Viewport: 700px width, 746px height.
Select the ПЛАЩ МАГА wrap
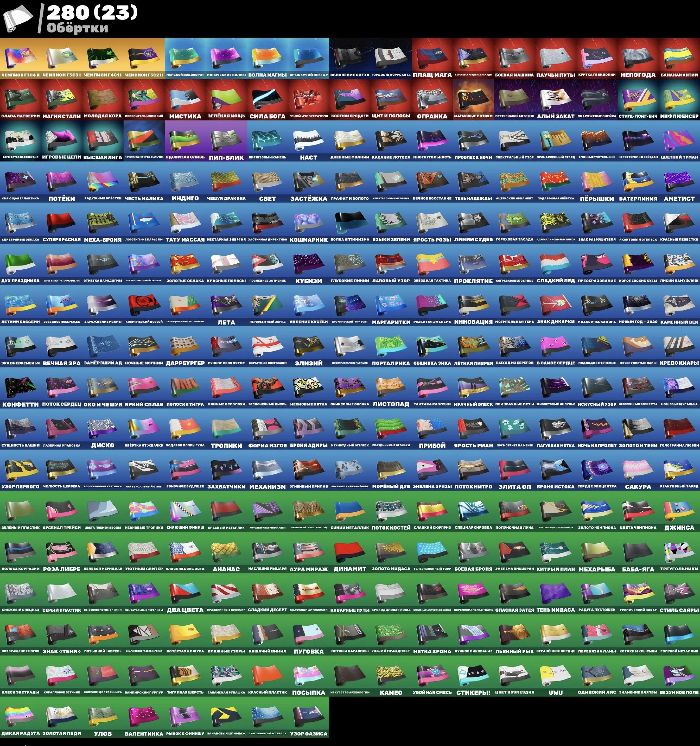432,57
